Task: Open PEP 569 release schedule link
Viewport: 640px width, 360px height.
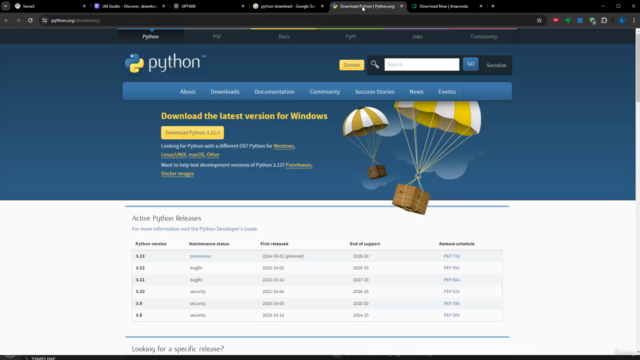Action: point(451,315)
